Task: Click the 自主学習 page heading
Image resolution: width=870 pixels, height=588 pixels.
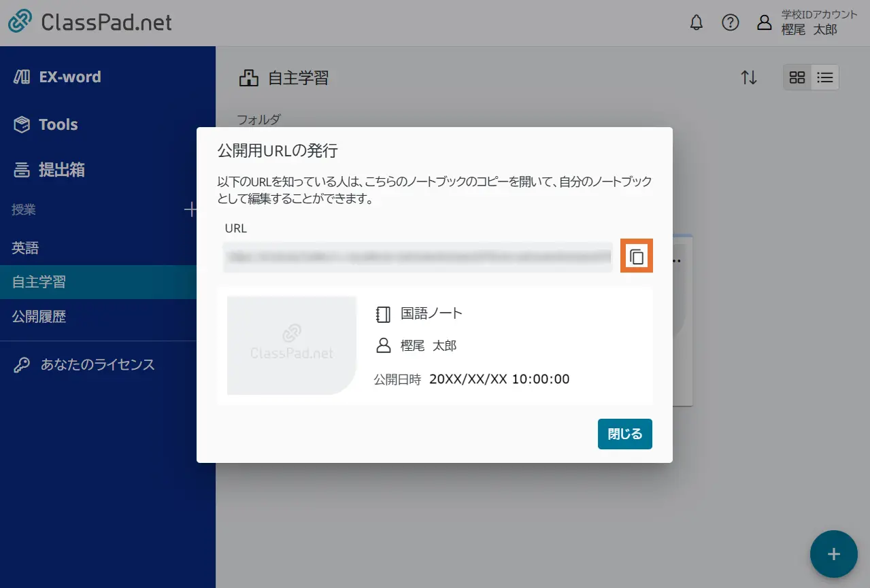Action: click(x=298, y=78)
